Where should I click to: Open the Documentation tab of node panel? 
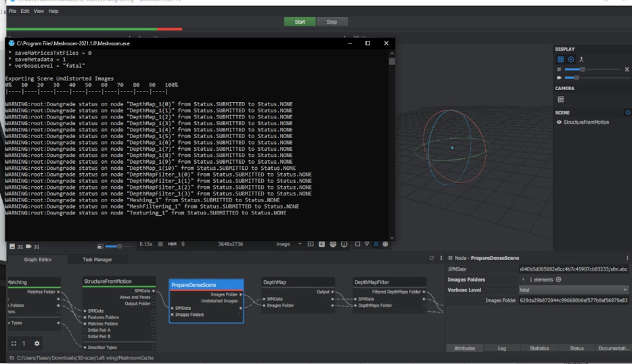(614, 348)
